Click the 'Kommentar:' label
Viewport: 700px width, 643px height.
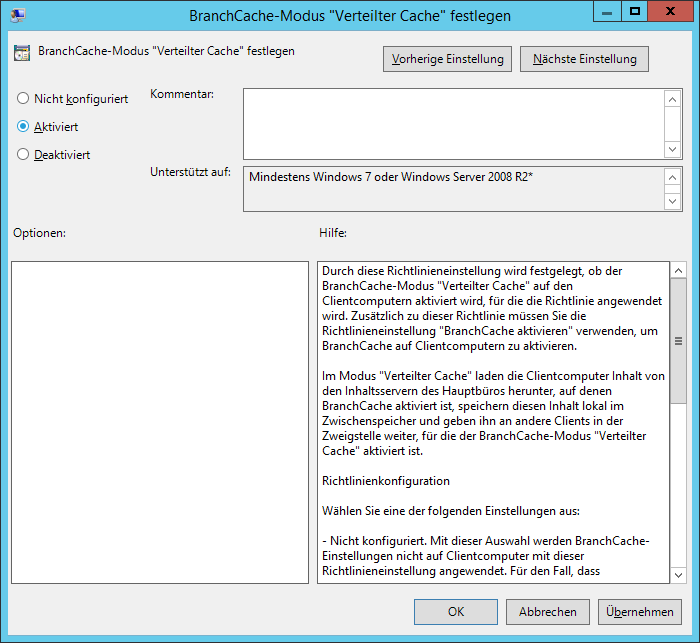(x=182, y=94)
